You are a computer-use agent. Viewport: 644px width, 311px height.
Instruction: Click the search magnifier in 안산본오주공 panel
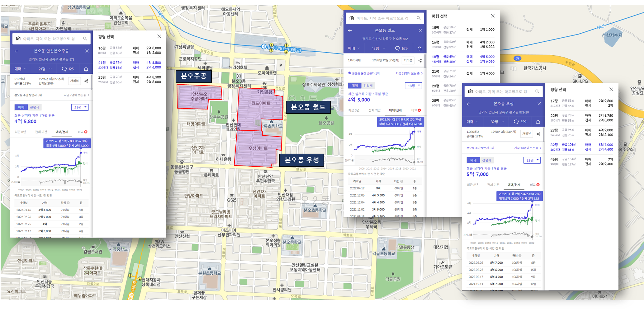[x=85, y=39]
